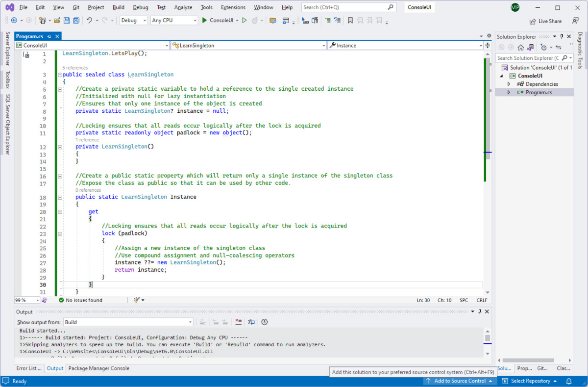Viewport: 588px width, 387px height.
Task: Click the Open File folder icon
Action: [57, 21]
